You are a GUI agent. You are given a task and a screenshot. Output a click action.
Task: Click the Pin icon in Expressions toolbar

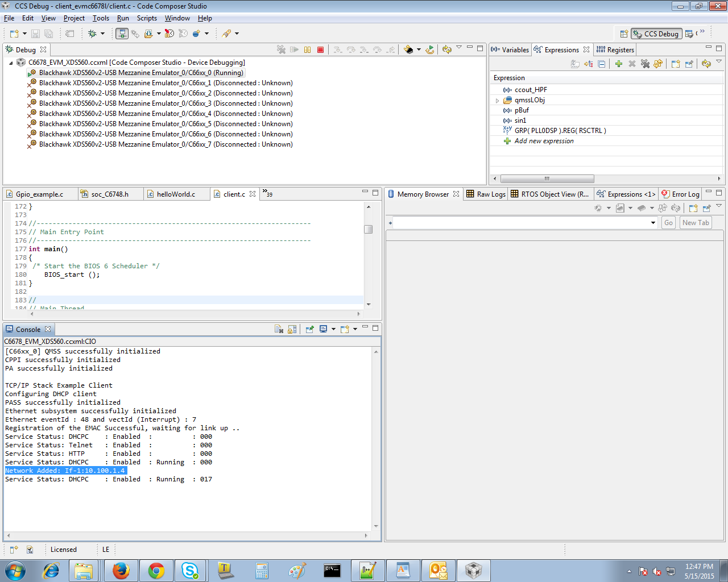[689, 64]
